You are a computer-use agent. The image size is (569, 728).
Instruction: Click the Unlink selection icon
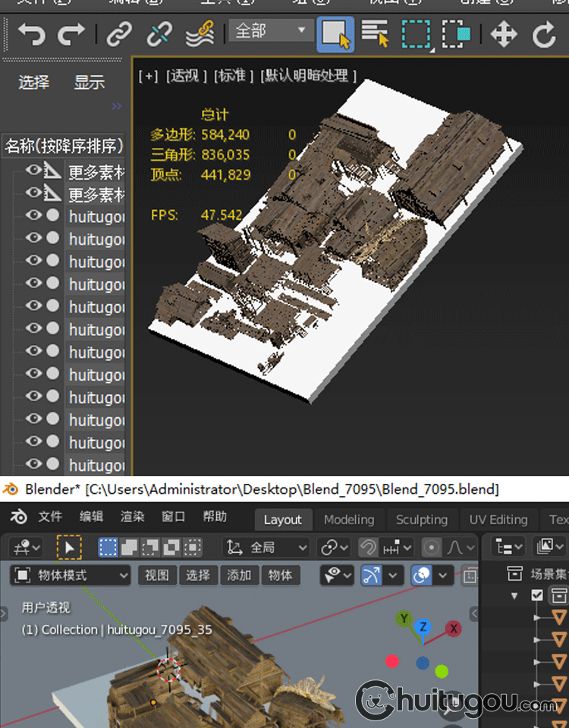coord(159,33)
